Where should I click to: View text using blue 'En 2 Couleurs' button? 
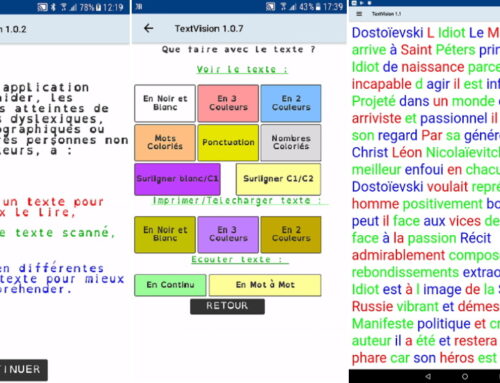click(291, 103)
